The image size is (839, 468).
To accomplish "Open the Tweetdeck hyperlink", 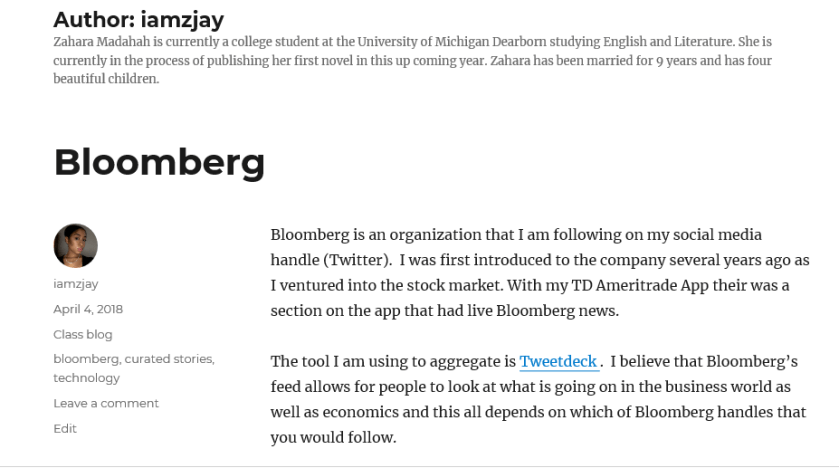I will 558,362.
